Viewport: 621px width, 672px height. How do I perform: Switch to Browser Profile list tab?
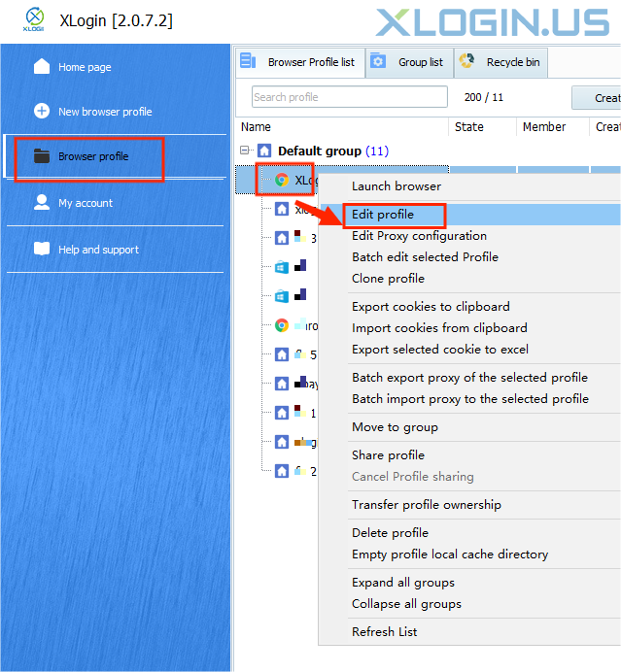(299, 62)
